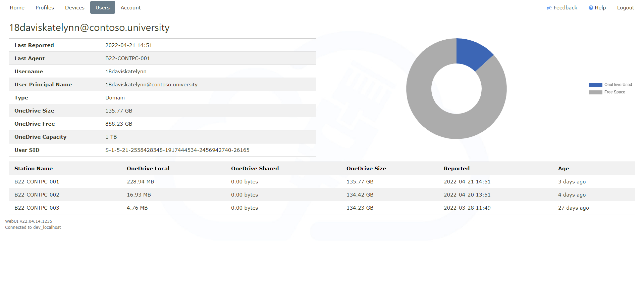644x299 pixels.
Task: Toggle OneDrive Used blue legend swatch
Action: 595,85
